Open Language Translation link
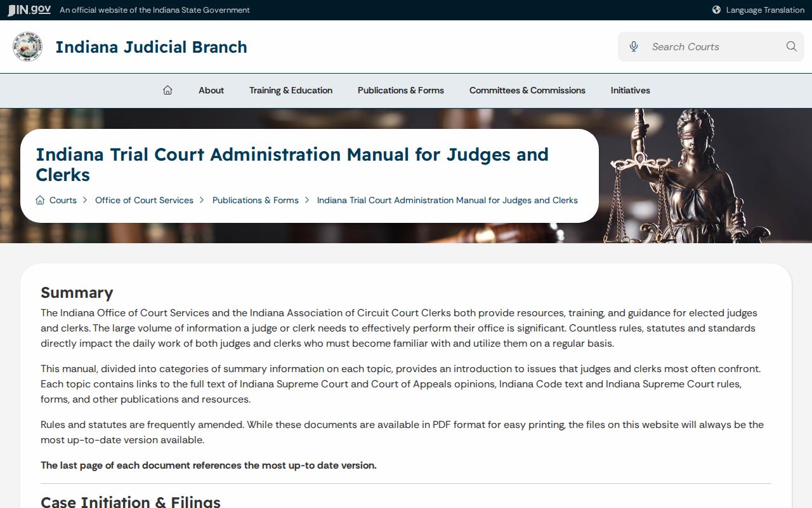Screen dimensions: 812x508 click(765, 10)
